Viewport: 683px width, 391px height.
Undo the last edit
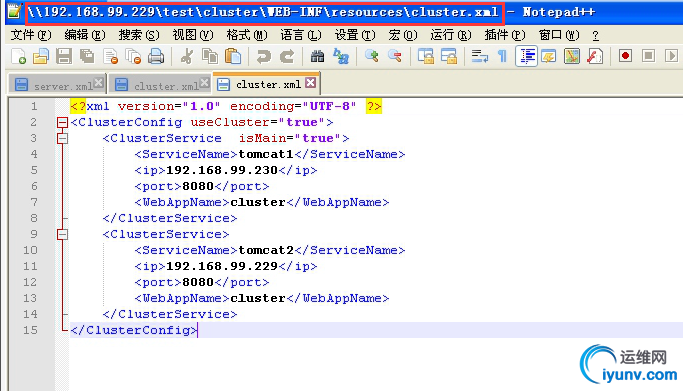264,56
